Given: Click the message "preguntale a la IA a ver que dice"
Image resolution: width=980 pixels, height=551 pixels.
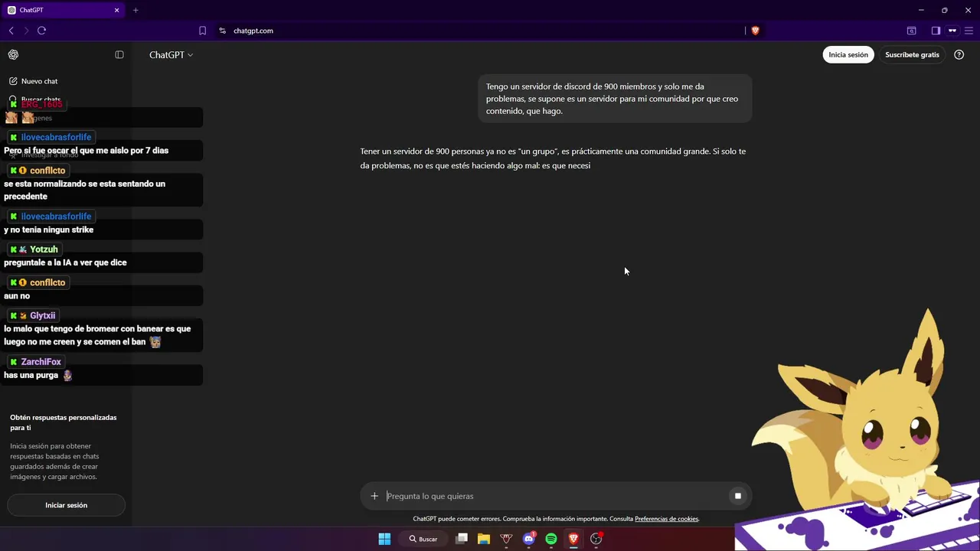Looking at the screenshot, I should tap(65, 262).
